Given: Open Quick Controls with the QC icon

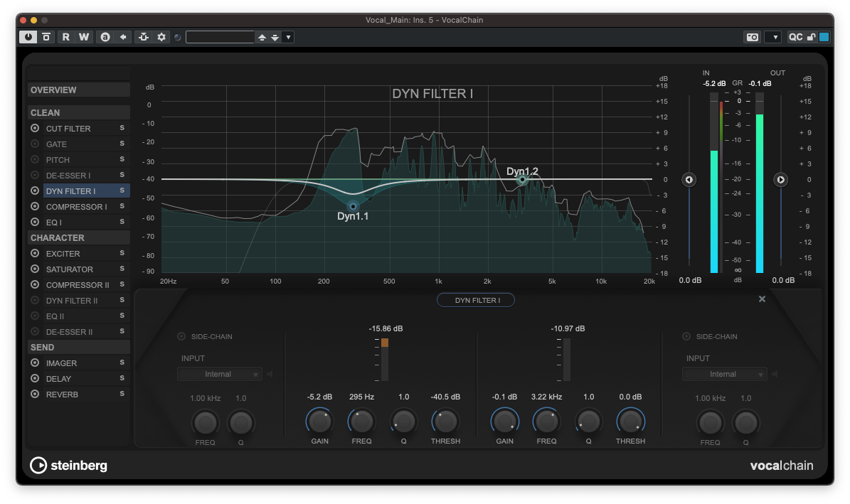Looking at the screenshot, I should click(796, 36).
